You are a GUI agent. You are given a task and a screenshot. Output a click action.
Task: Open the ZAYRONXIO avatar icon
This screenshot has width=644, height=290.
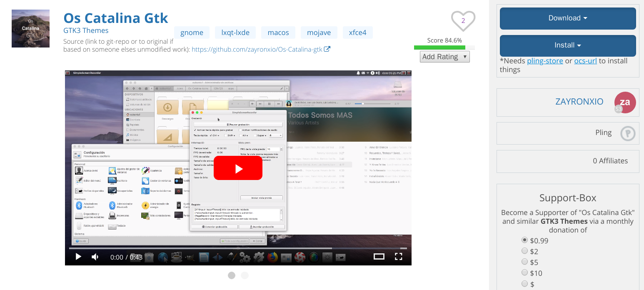tap(625, 102)
